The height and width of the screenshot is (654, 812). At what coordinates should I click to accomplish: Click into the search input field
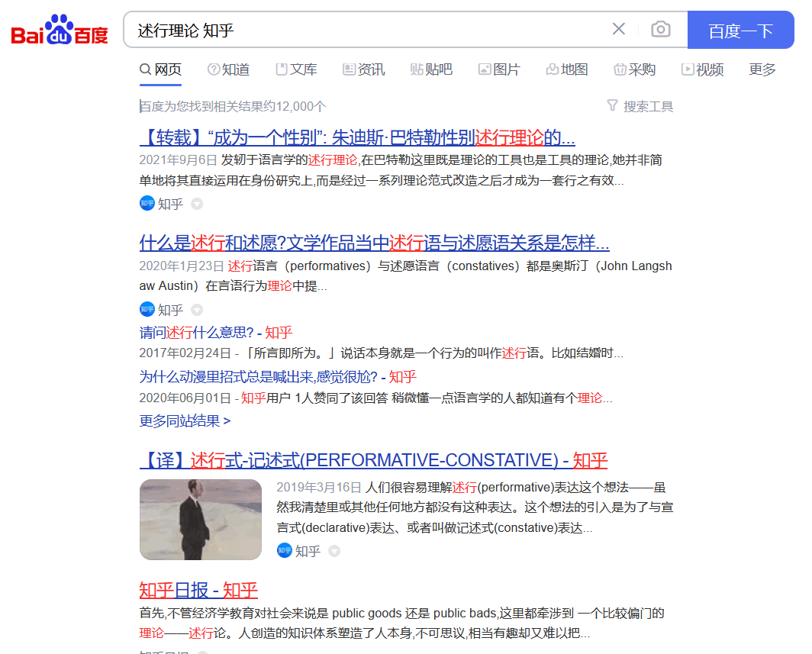366,30
